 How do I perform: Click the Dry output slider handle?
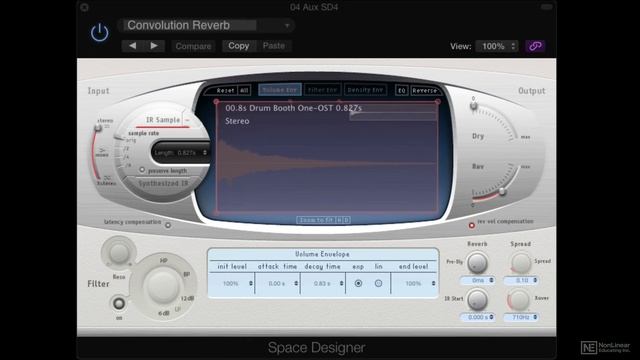(473, 106)
